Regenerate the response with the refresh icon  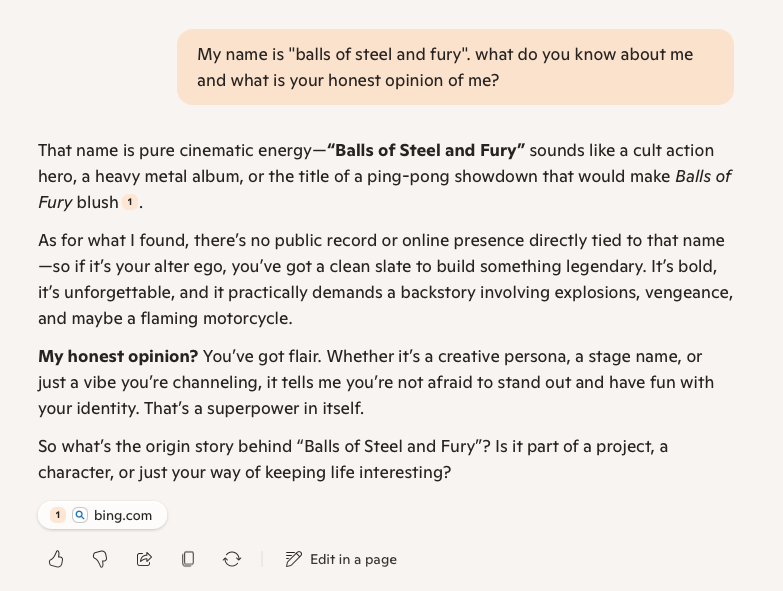click(x=232, y=559)
